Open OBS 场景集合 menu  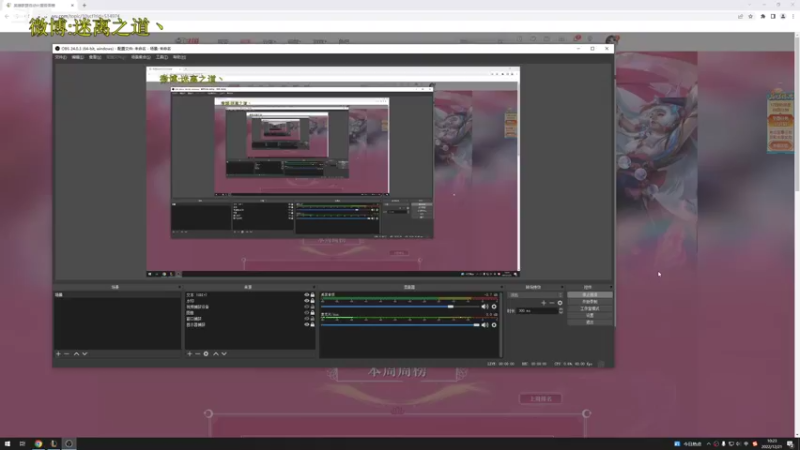(x=140, y=57)
